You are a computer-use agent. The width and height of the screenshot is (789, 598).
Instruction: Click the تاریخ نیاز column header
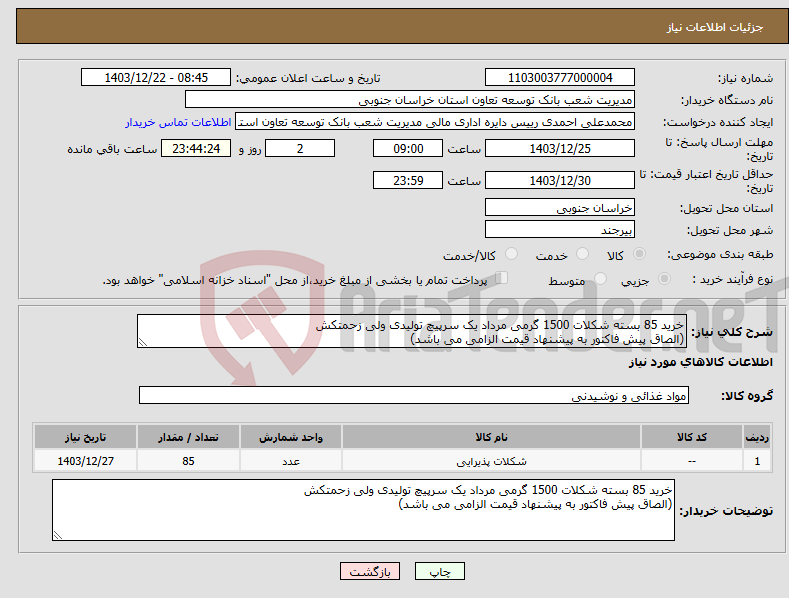pos(86,437)
